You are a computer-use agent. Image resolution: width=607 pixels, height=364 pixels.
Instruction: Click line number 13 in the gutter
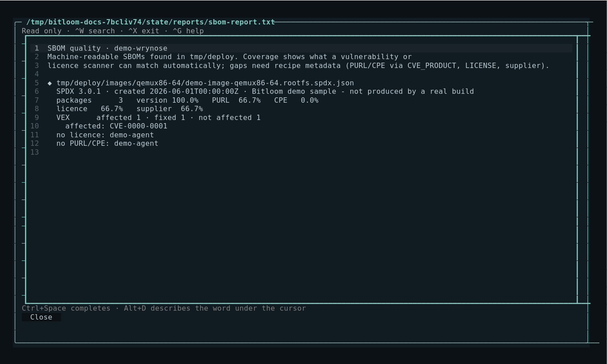coord(35,152)
